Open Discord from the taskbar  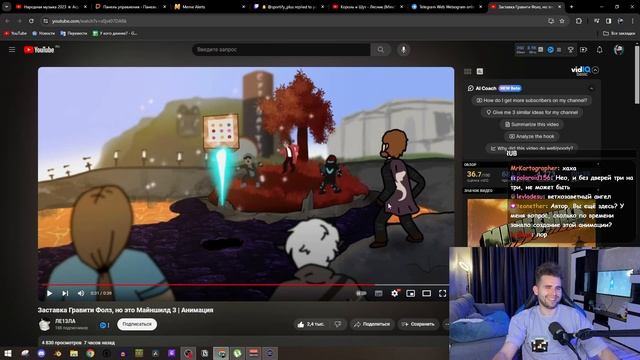point(41,353)
